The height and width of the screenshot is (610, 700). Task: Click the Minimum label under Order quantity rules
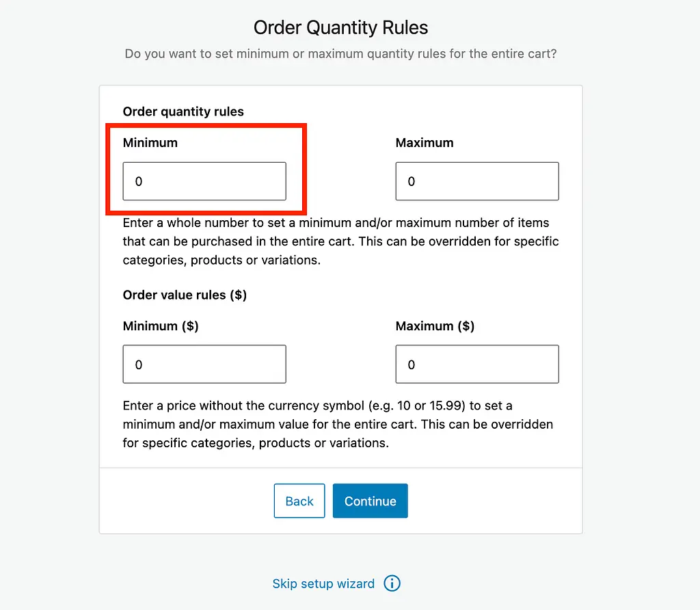pos(150,143)
